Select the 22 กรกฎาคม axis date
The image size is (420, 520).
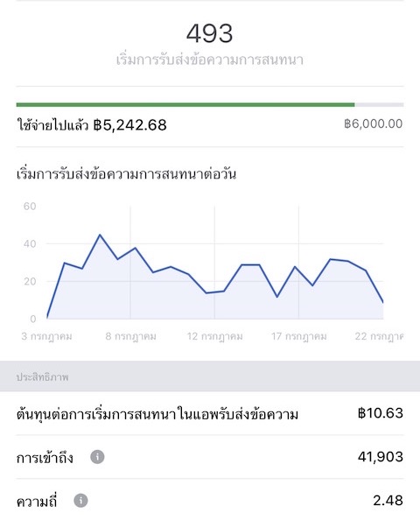coord(379,336)
